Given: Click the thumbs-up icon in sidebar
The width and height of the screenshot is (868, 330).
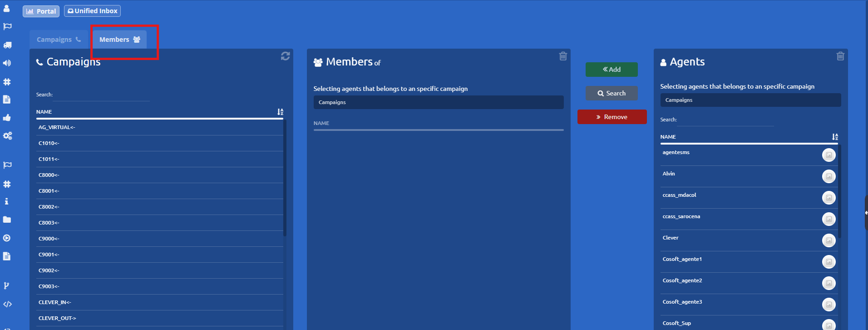Looking at the screenshot, I should pyautogui.click(x=7, y=118).
